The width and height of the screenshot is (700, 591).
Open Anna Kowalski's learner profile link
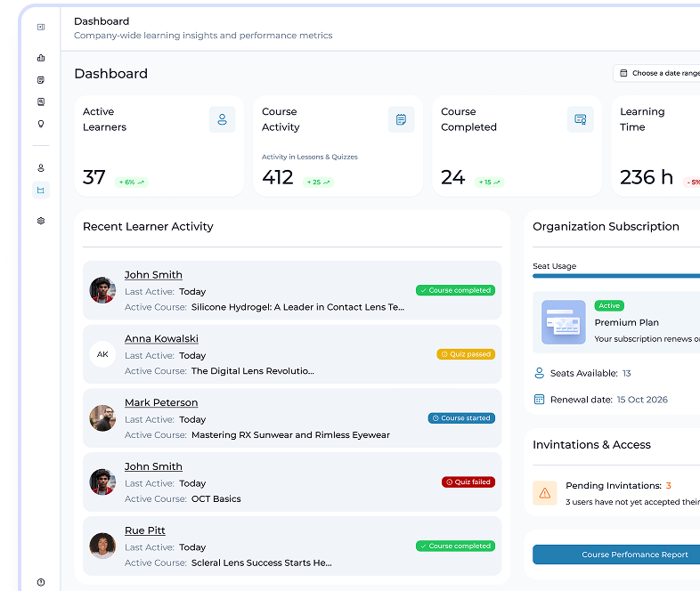pos(161,339)
